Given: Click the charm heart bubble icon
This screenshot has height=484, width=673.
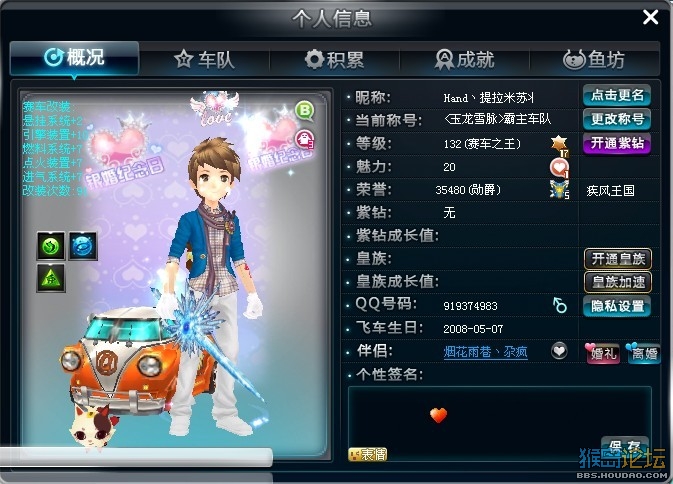Looking at the screenshot, I should (559, 168).
